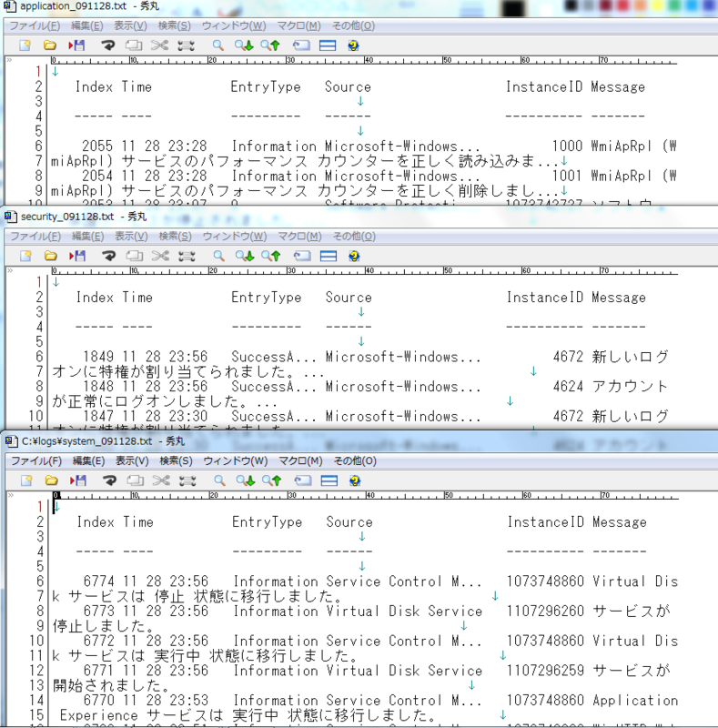Viewport: 718px width, 728px height.
Task: Click Save icon in application_091128.txt window
Action: tap(76, 45)
